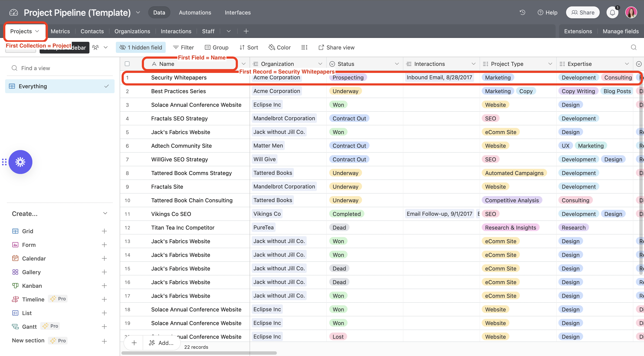
Task: Add a Kanban view with its plus
Action: (x=104, y=286)
